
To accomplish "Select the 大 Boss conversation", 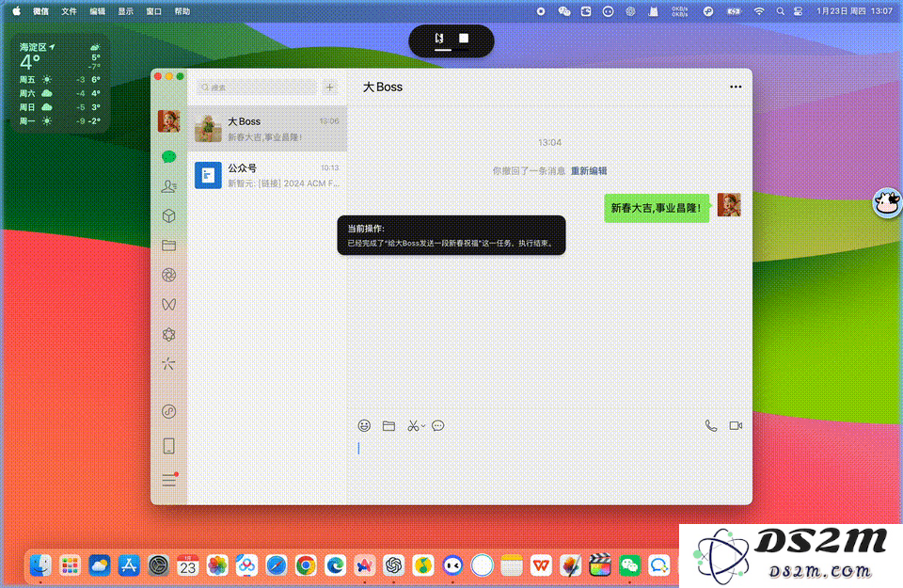I will click(267, 129).
